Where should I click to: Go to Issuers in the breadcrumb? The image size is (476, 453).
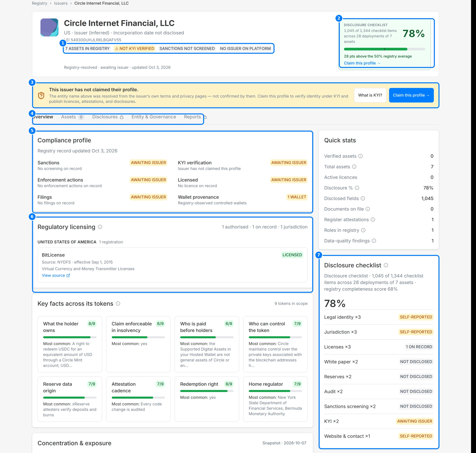pos(61,3)
